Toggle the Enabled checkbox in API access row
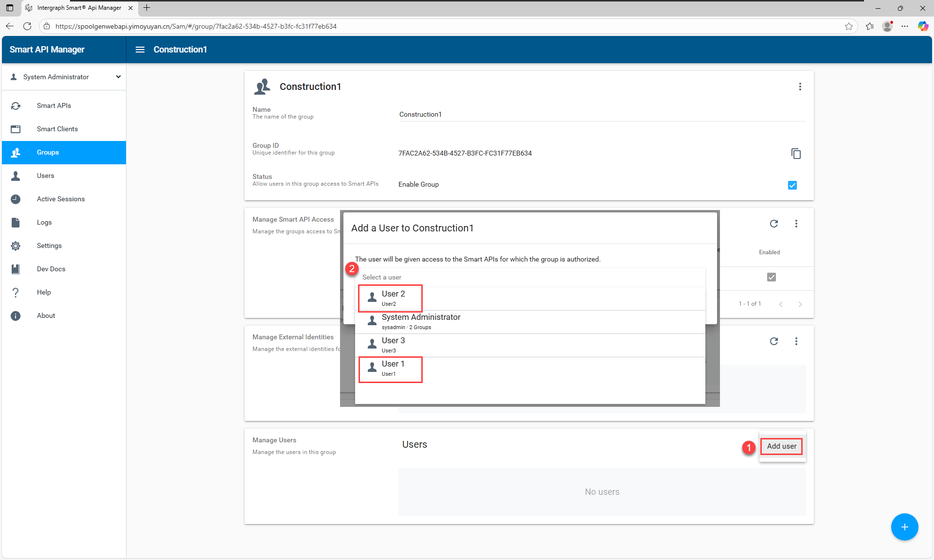This screenshot has height=560, width=934. [771, 277]
